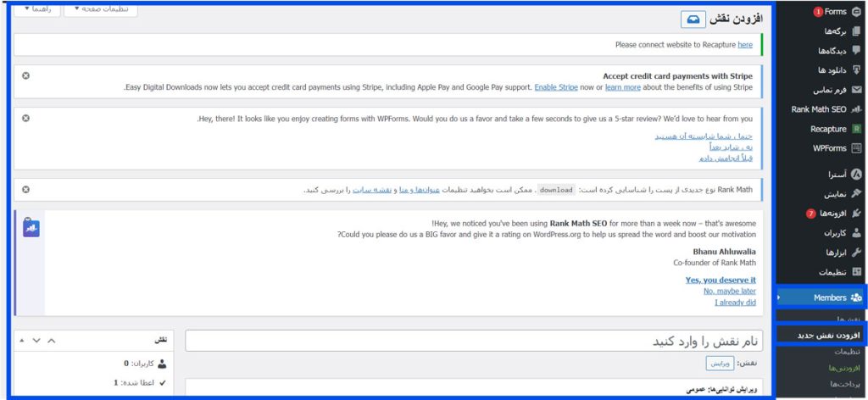This screenshot has height=400, width=868.
Task: Click the 'Bhanu Ahluwalia' name text
Action: [724, 252]
